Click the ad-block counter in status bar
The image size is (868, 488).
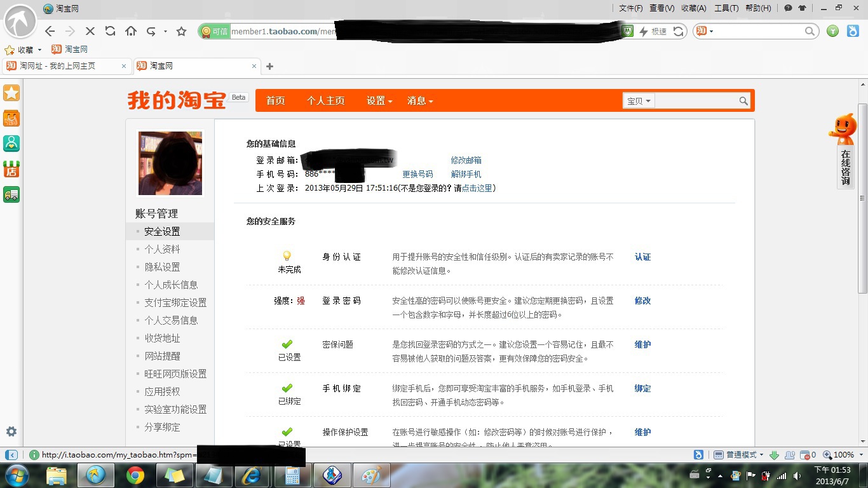[x=808, y=455]
